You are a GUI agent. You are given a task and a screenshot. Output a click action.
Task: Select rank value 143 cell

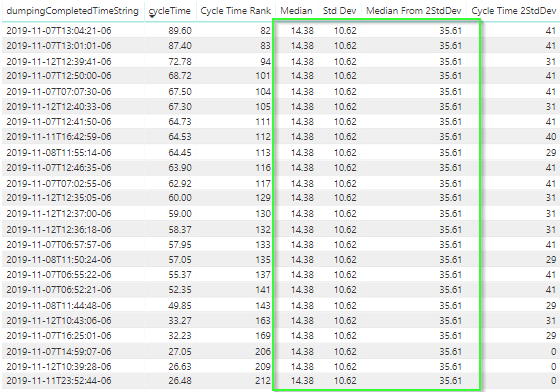[263, 306]
